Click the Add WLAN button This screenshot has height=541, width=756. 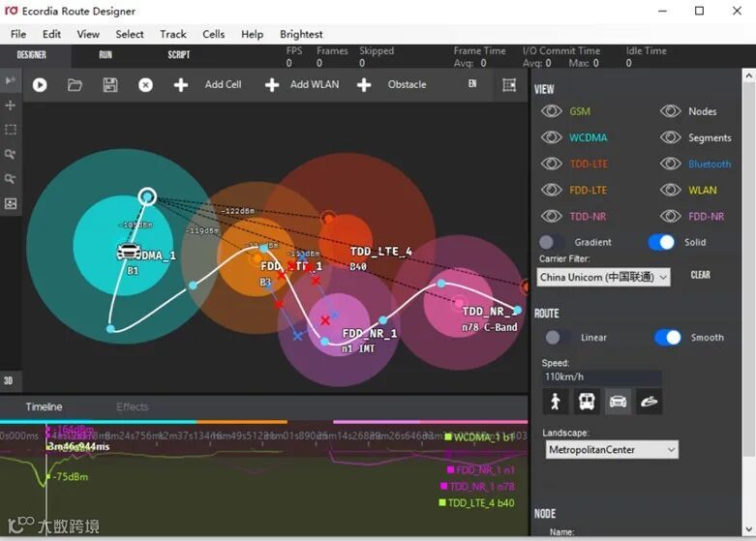coord(315,84)
